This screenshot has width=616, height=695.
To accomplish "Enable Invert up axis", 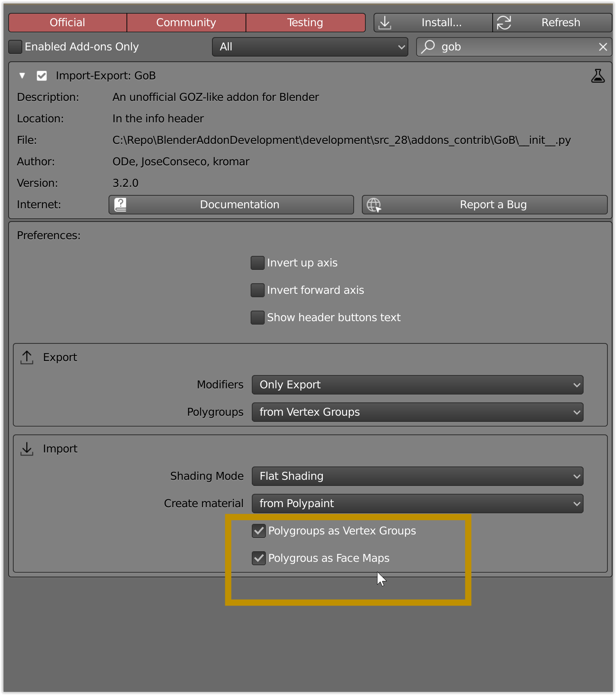I will pos(257,263).
